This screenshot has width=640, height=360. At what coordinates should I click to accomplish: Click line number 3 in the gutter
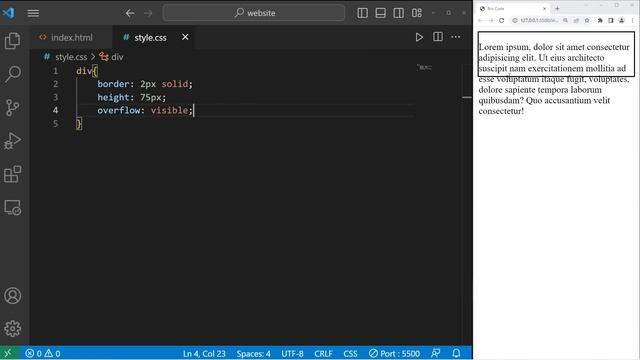[x=56, y=97]
